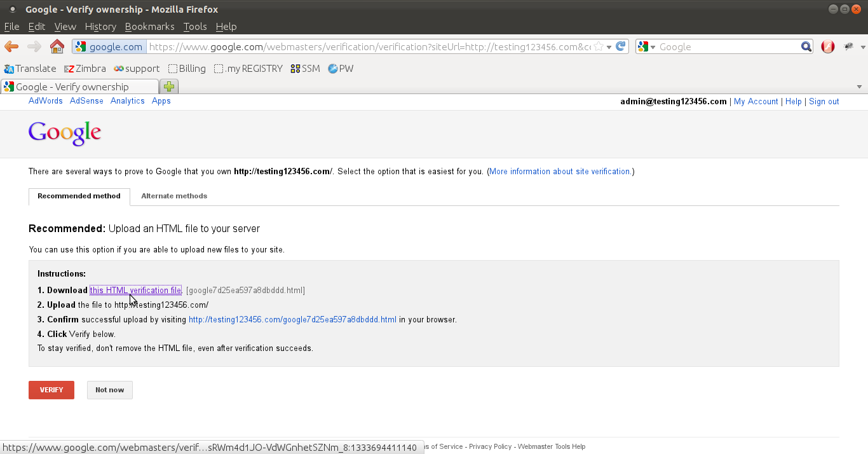This screenshot has width=868, height=454.
Task: Click the admin@testing123456.com account text
Action: coord(674,102)
